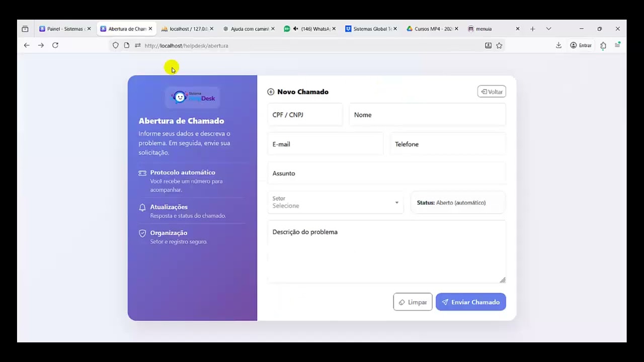Show site information page icon
This screenshot has height=362, width=644.
click(127, 45)
